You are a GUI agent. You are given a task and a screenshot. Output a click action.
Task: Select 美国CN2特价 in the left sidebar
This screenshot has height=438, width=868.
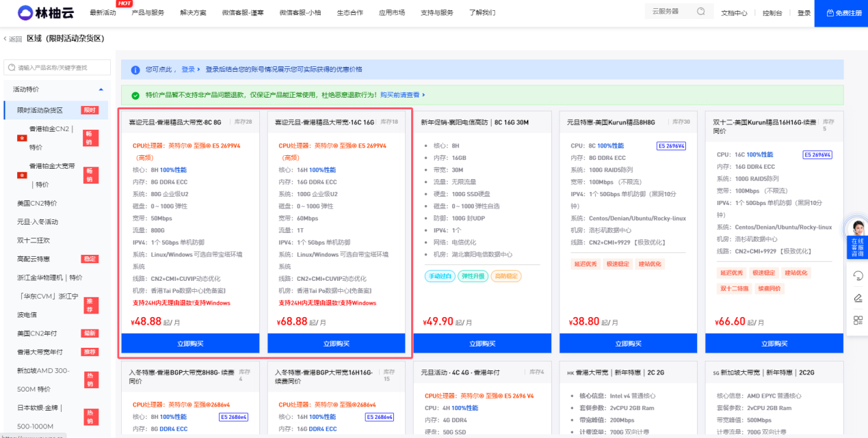37,203
